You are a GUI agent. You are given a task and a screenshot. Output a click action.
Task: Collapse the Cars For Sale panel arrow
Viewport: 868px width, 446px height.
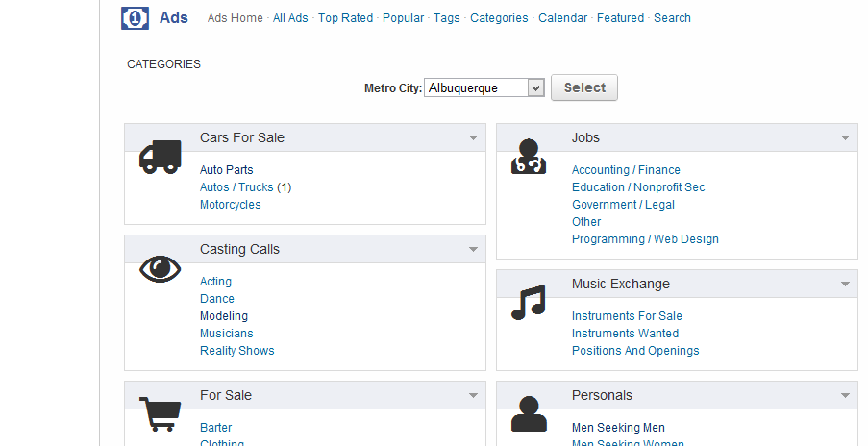tap(473, 138)
